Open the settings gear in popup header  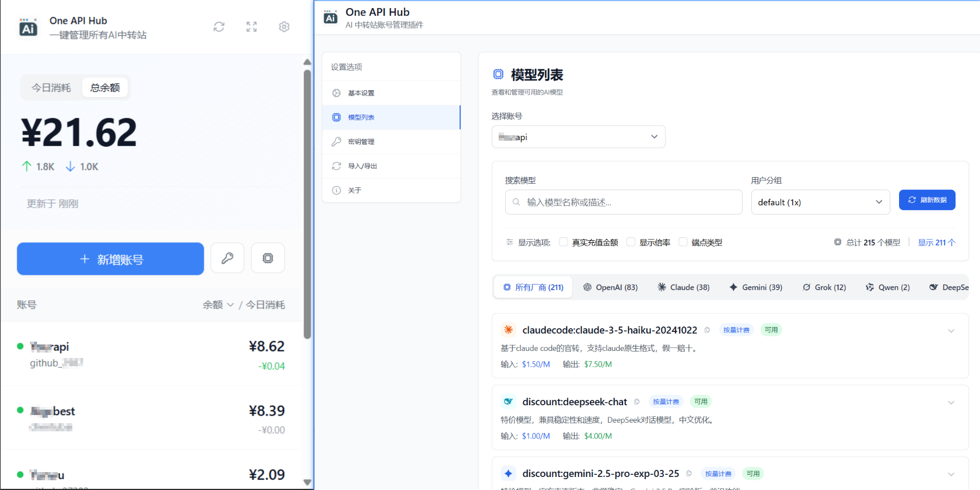click(x=284, y=27)
